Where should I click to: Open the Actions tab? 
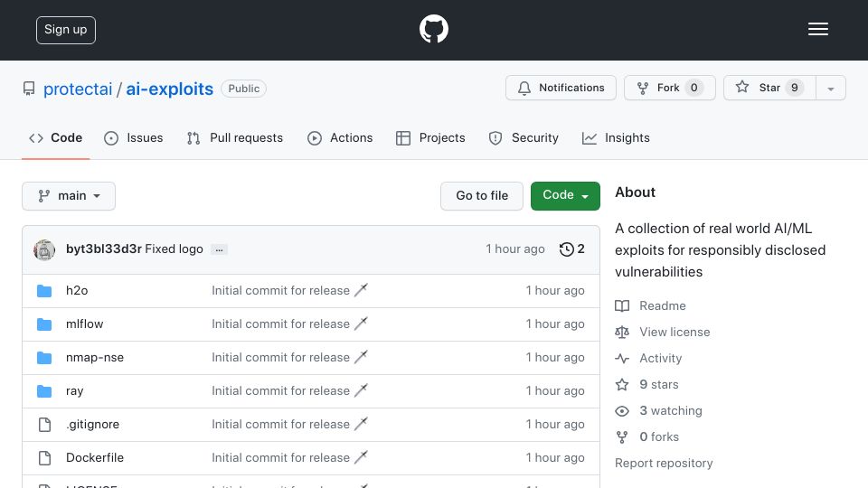(x=340, y=137)
